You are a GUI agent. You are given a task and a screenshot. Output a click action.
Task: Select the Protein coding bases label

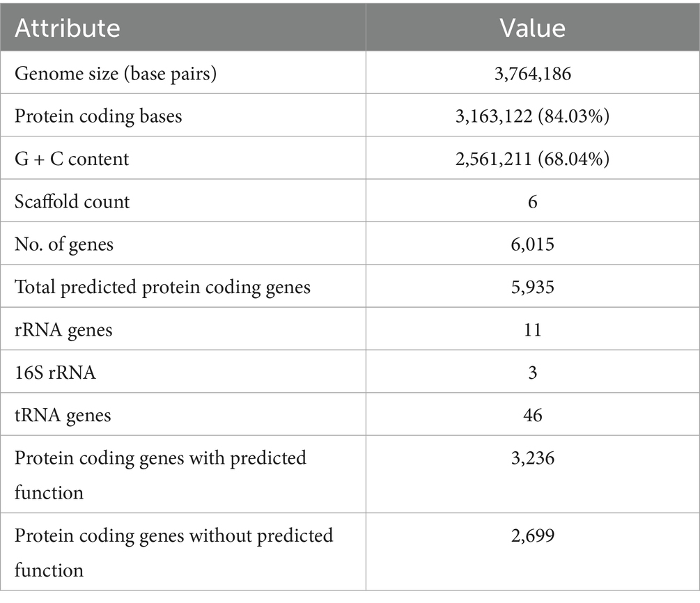98,116
